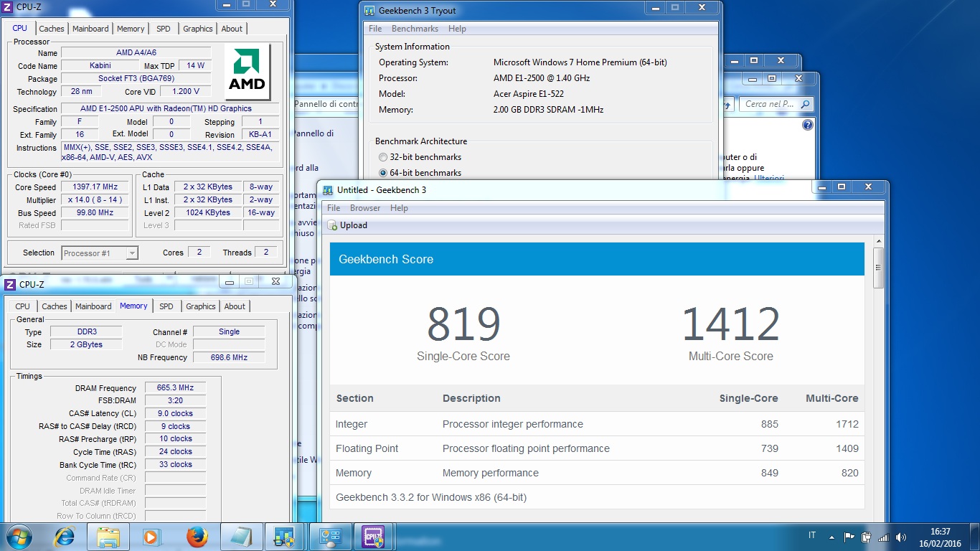
Task: Click the Show Desktop strip
Action: pyautogui.click(x=974, y=537)
